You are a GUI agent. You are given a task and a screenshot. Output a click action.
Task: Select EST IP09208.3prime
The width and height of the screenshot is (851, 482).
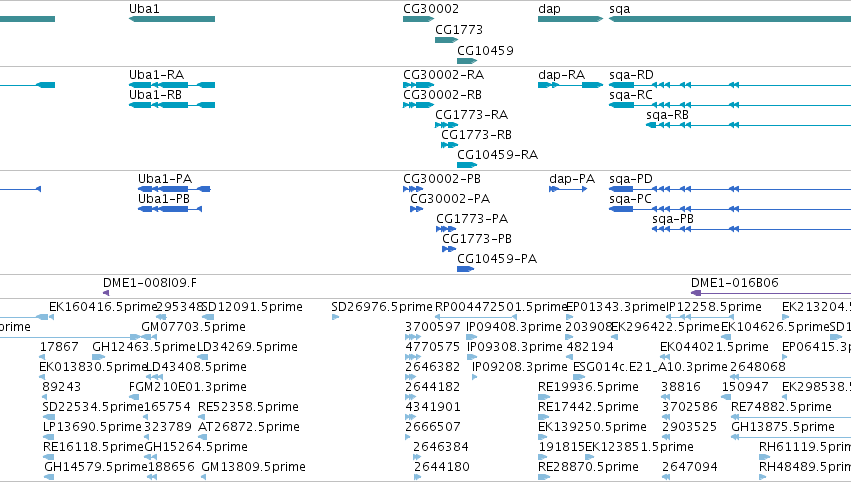519,367
